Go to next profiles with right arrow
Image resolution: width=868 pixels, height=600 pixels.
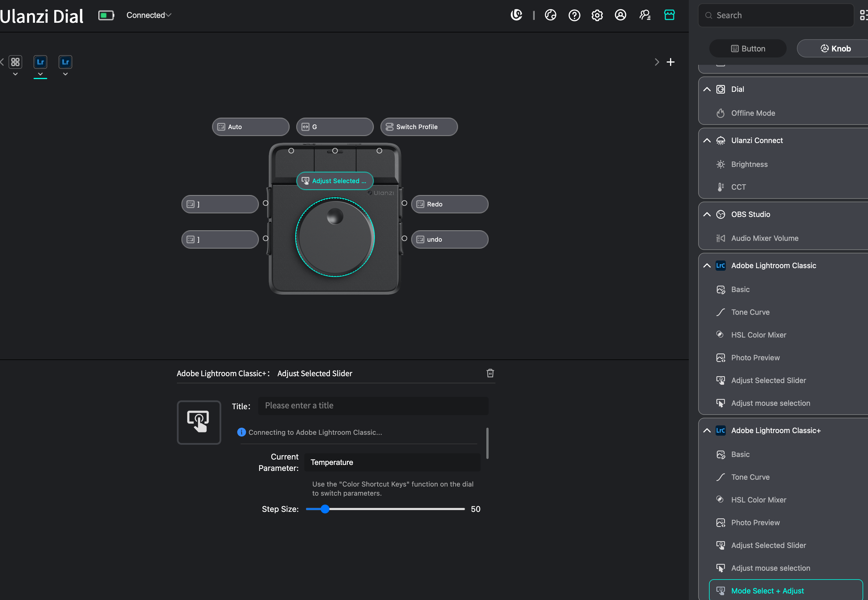point(657,62)
